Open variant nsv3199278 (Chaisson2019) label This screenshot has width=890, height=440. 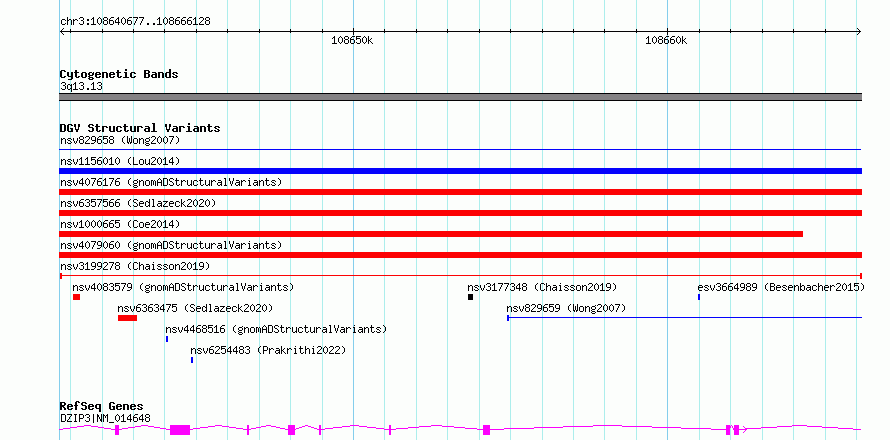[135, 266]
